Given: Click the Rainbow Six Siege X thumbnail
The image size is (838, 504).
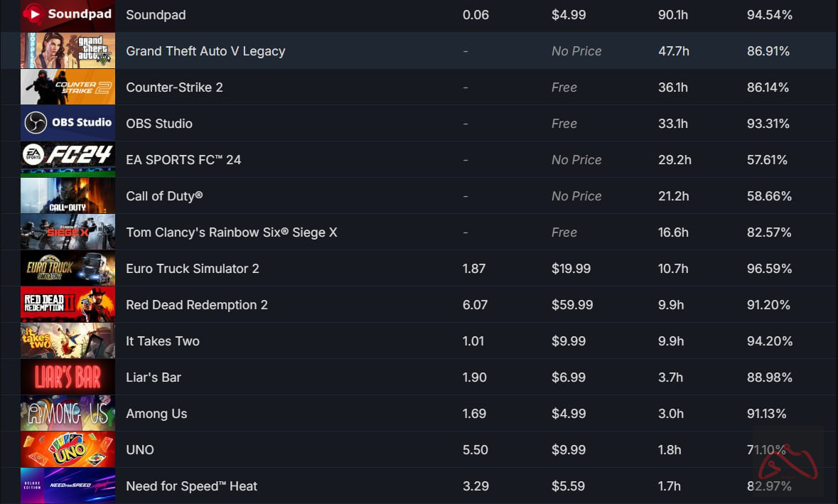Looking at the screenshot, I should tap(68, 232).
